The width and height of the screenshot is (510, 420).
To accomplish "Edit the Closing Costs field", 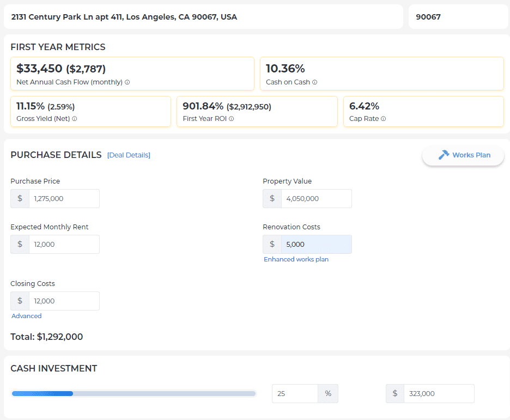I will pyautogui.click(x=64, y=301).
